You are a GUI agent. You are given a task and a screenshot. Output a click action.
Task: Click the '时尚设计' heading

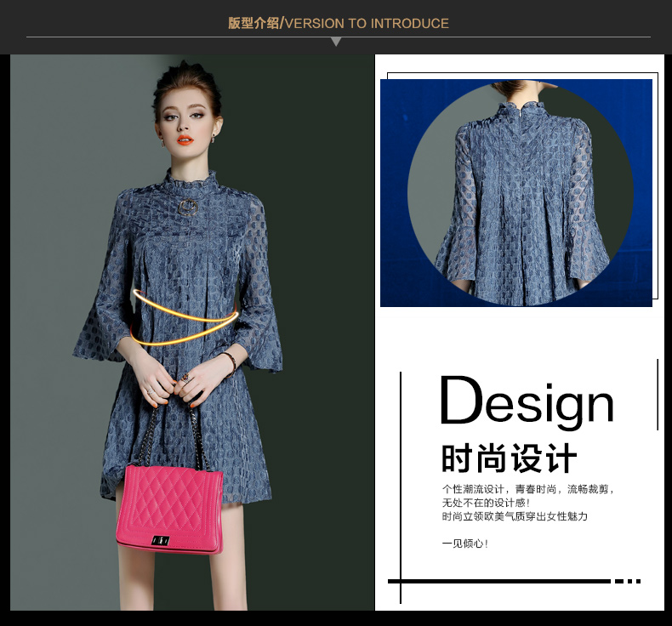[x=510, y=458]
